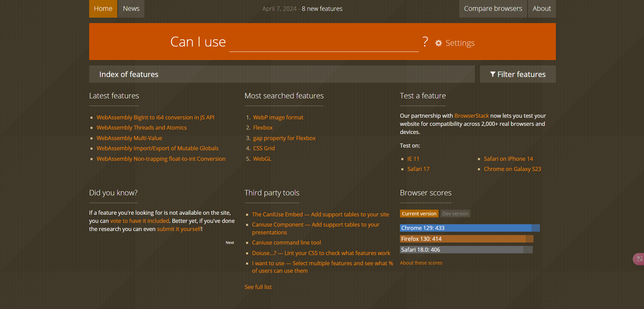Open the News tab

coord(131,8)
